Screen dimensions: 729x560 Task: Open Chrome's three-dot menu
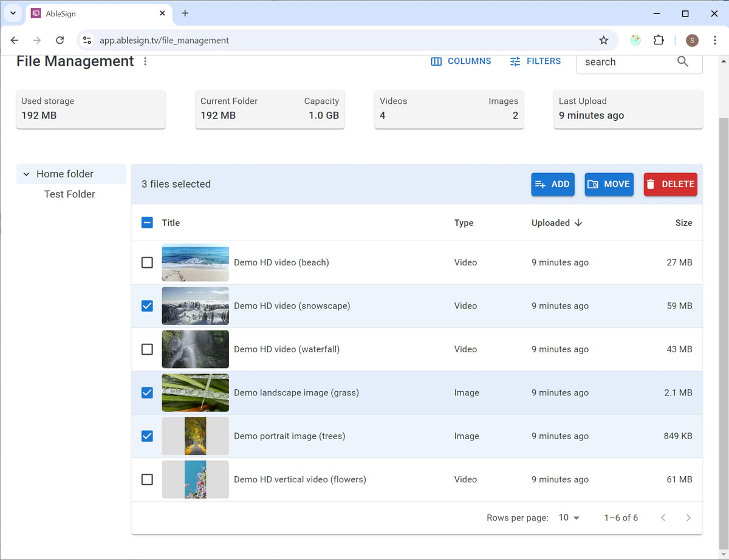click(x=715, y=40)
